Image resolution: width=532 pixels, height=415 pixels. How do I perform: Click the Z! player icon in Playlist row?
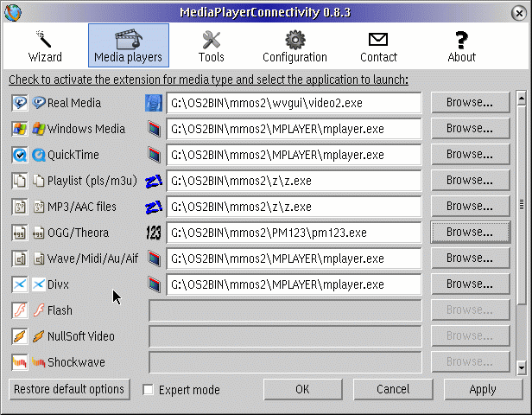[x=154, y=182]
